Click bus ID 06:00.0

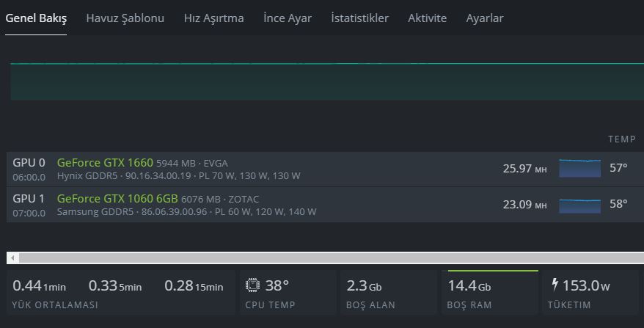pos(29,177)
